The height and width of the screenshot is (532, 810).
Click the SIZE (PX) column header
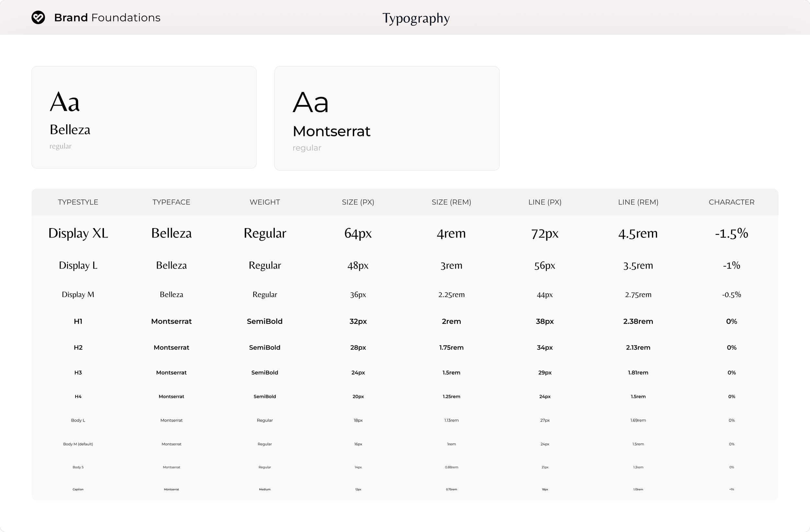(x=358, y=202)
